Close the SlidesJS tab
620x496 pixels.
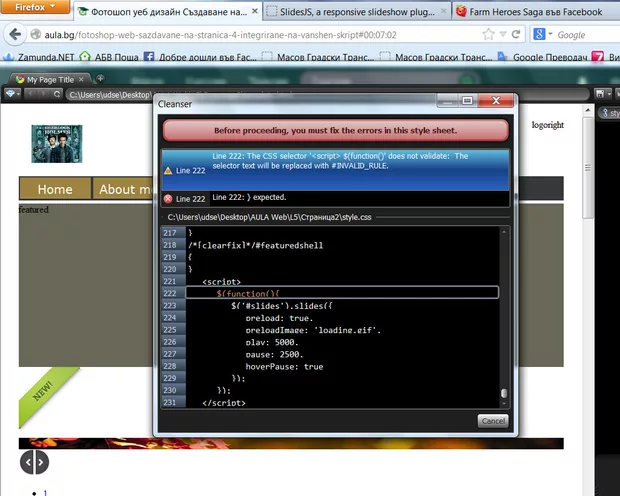point(443,11)
